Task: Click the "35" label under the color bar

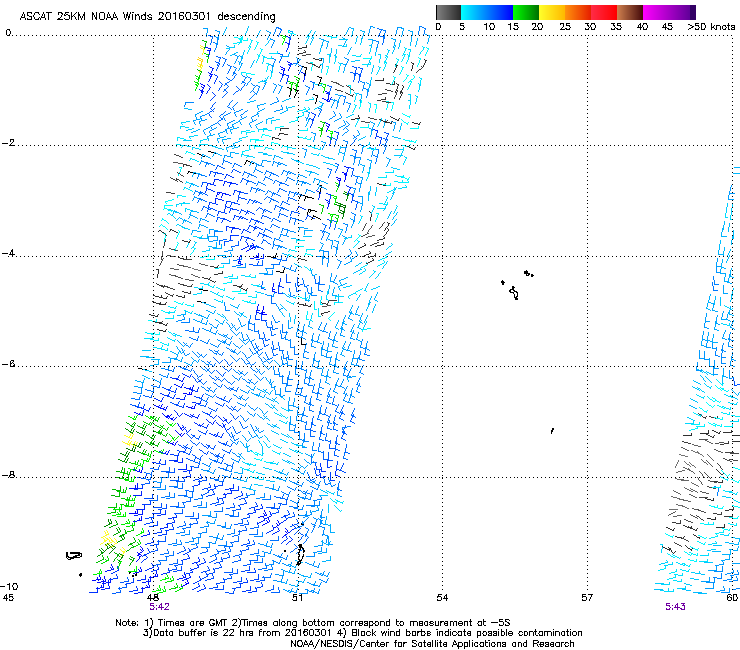Action: click(x=616, y=27)
